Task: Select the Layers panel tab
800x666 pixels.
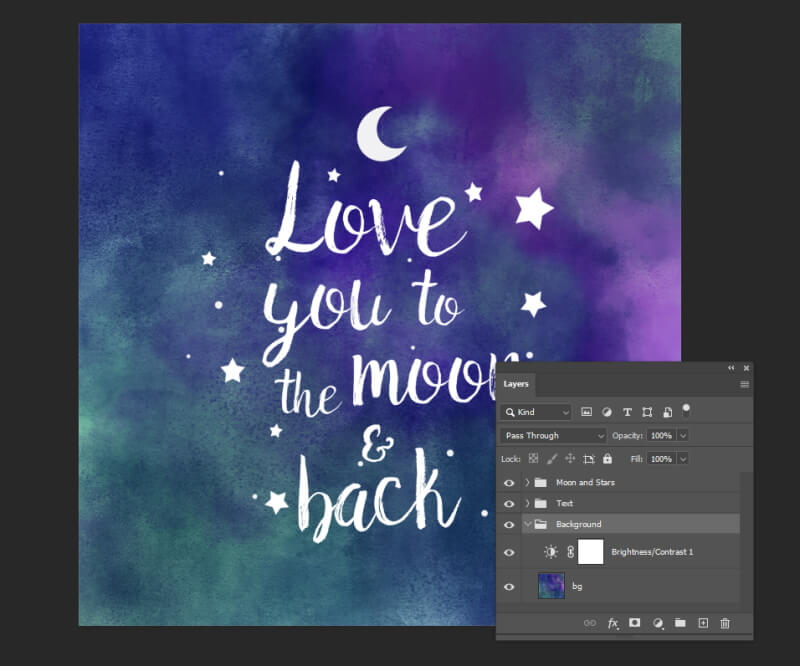Action: pos(516,384)
